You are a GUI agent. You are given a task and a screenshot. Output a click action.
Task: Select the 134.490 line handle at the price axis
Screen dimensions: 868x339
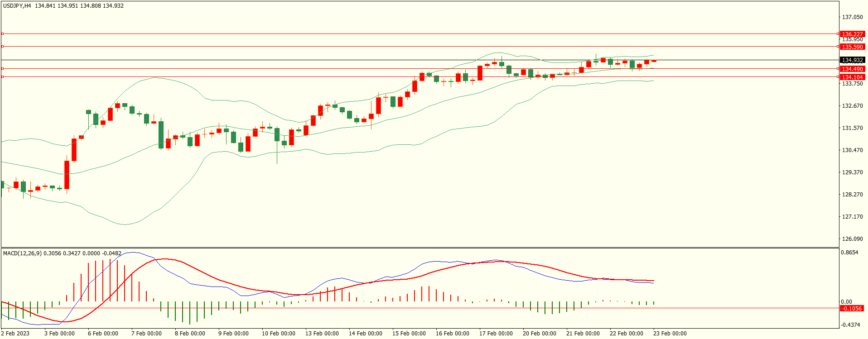coord(837,68)
